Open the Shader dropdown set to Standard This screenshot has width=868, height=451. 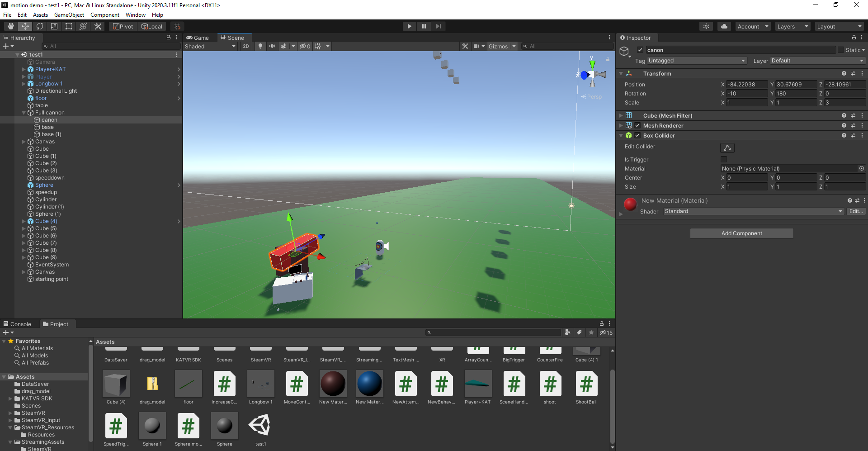pos(753,211)
